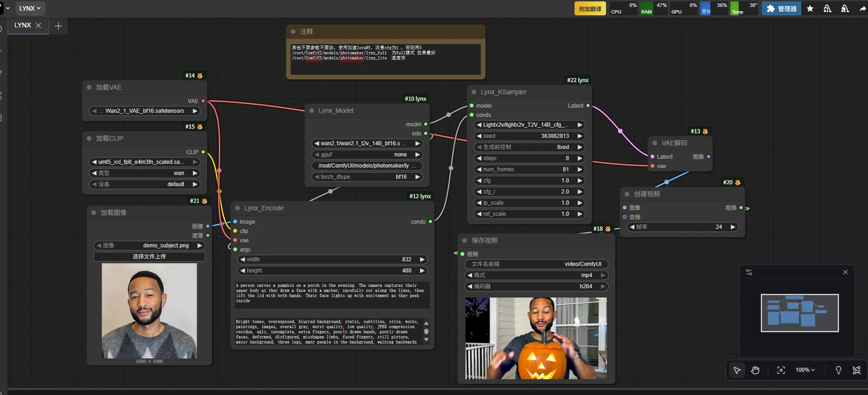Increase ref_scale using its right arrow
868x395 pixels.
[580, 214]
